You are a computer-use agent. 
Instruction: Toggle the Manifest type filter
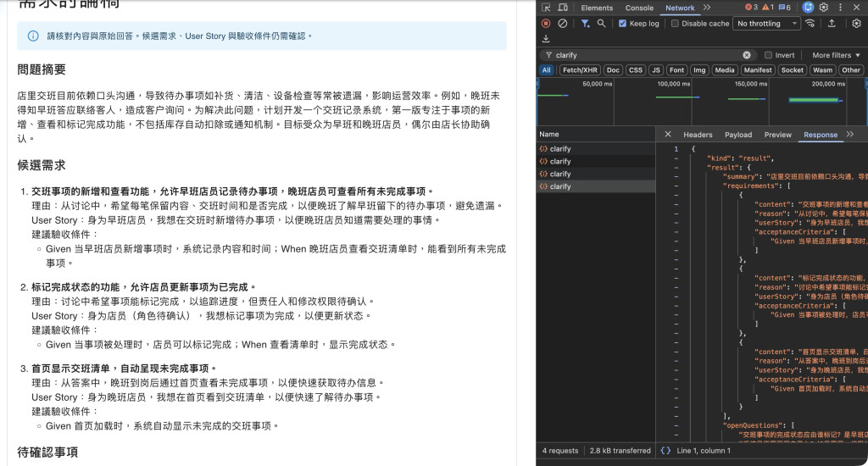click(757, 69)
